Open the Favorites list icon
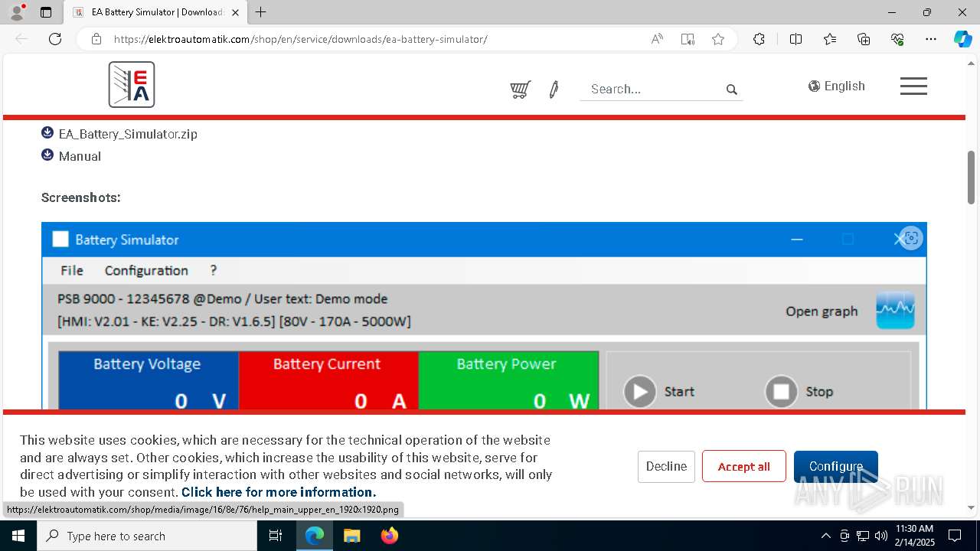 point(830,39)
